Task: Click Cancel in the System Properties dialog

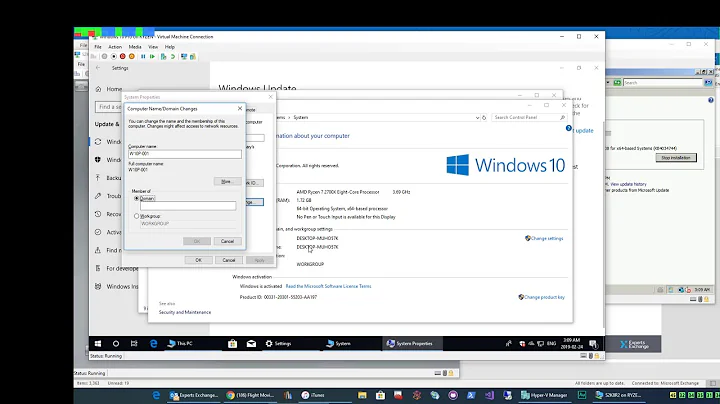Action: pyautogui.click(x=229, y=260)
